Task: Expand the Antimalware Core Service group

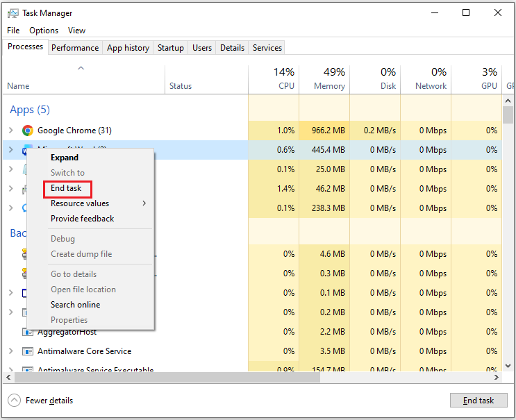Action: click(x=11, y=351)
